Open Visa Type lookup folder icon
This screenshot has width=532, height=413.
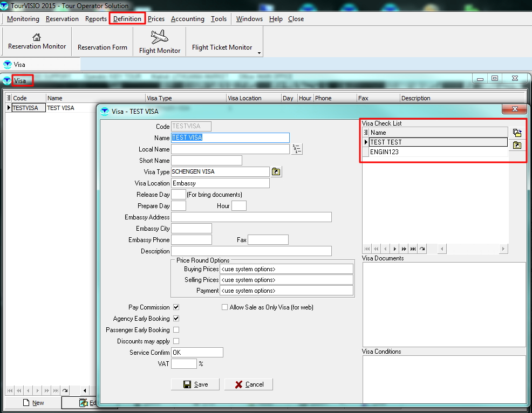point(276,172)
